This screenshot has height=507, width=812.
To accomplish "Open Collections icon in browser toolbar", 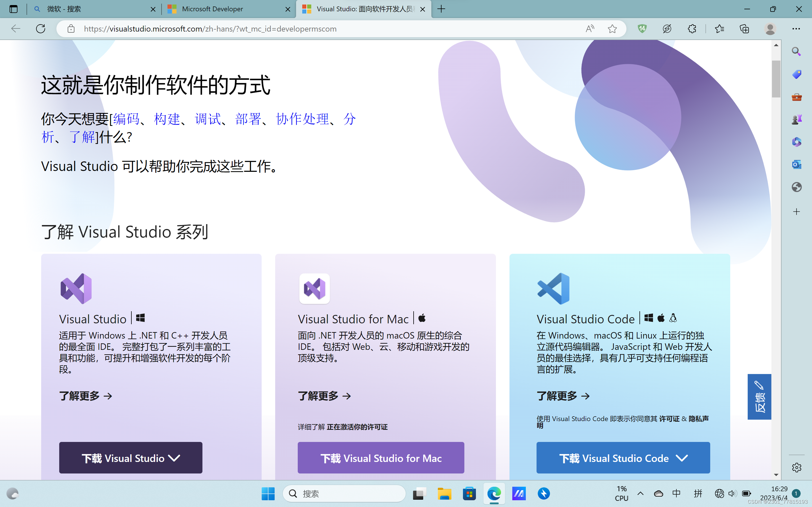I will (744, 29).
